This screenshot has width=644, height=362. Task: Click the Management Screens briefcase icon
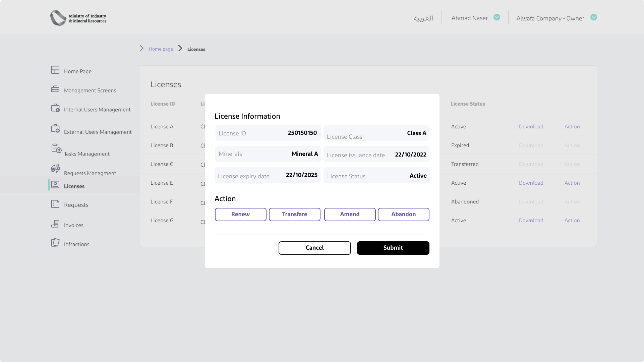click(x=55, y=89)
